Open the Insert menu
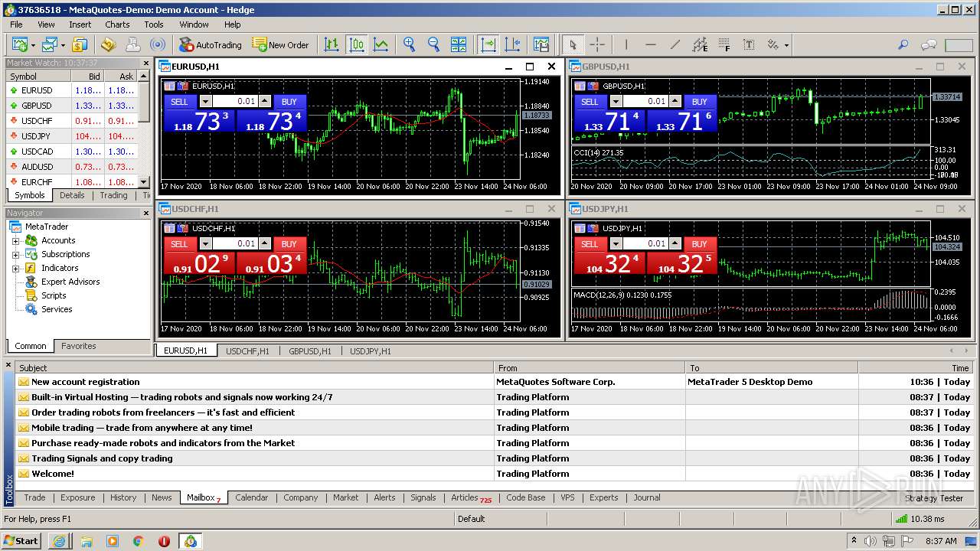Viewport: 980px width, 551px height. 80,24
